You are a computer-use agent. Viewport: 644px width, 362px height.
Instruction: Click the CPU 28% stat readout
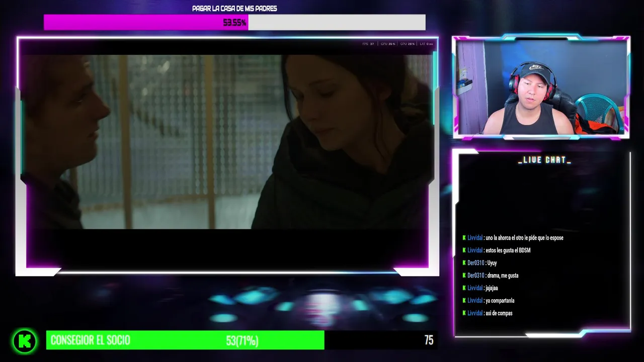(x=408, y=44)
